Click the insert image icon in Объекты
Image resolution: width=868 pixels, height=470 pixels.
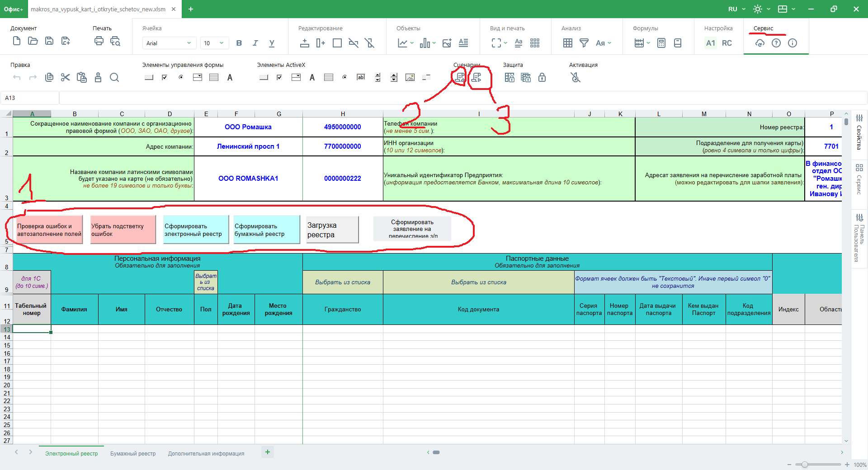tap(447, 43)
